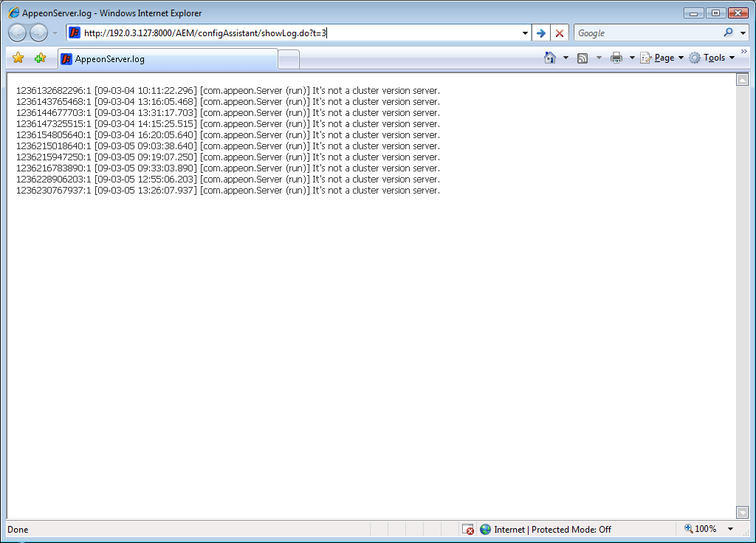Click the blocked content icon in status bar
The image size is (756, 543).
468,529
